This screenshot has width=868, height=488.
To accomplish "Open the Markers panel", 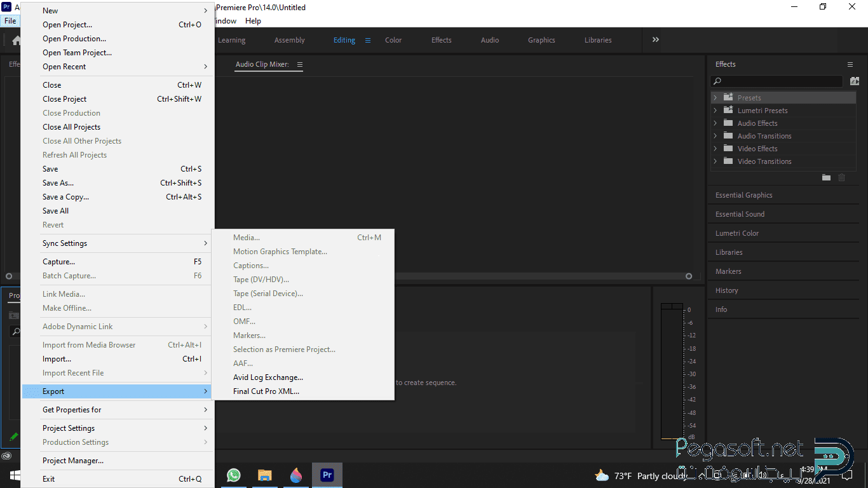I will [728, 271].
